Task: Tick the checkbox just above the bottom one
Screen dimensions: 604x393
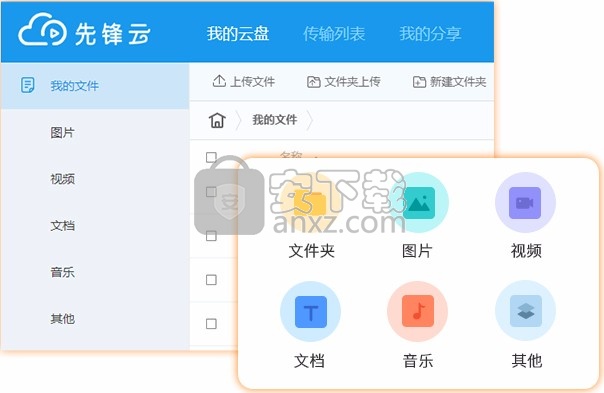Action: tap(211, 280)
